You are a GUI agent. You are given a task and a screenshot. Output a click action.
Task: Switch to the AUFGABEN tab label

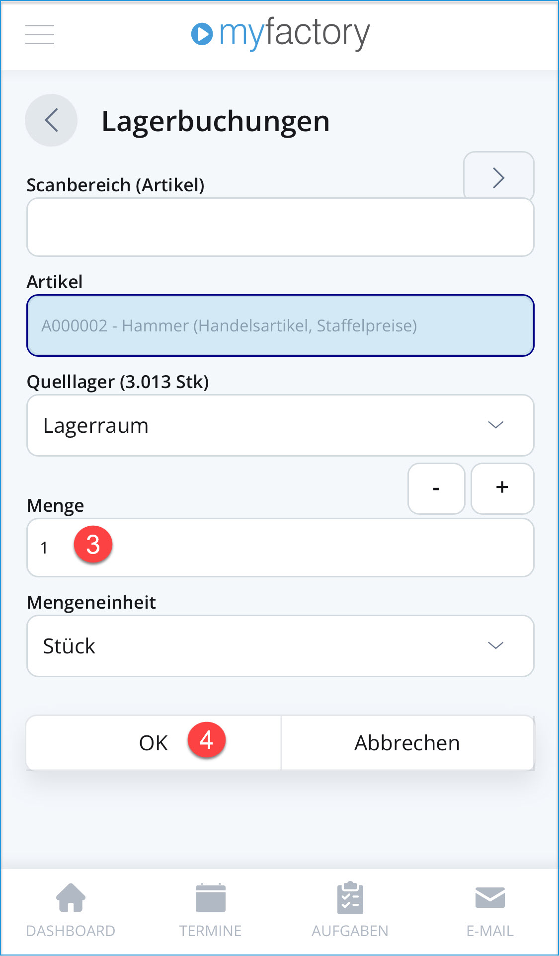pyautogui.click(x=350, y=931)
